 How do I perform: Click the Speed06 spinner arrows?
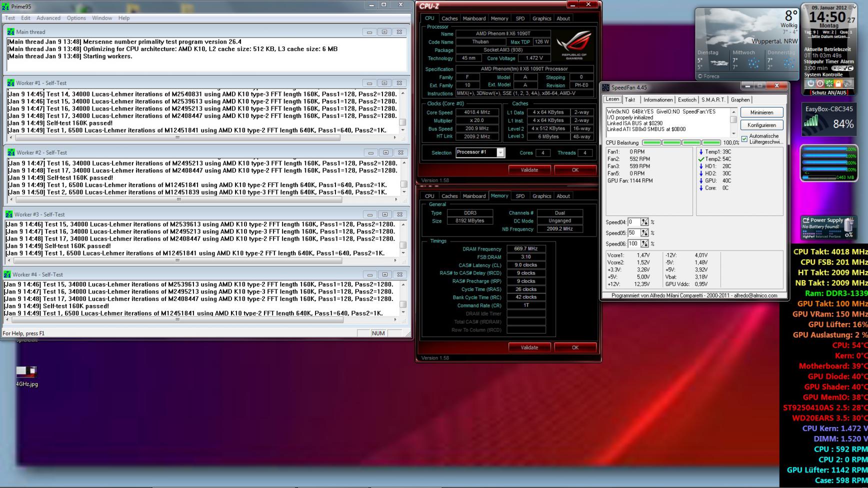[x=644, y=244]
